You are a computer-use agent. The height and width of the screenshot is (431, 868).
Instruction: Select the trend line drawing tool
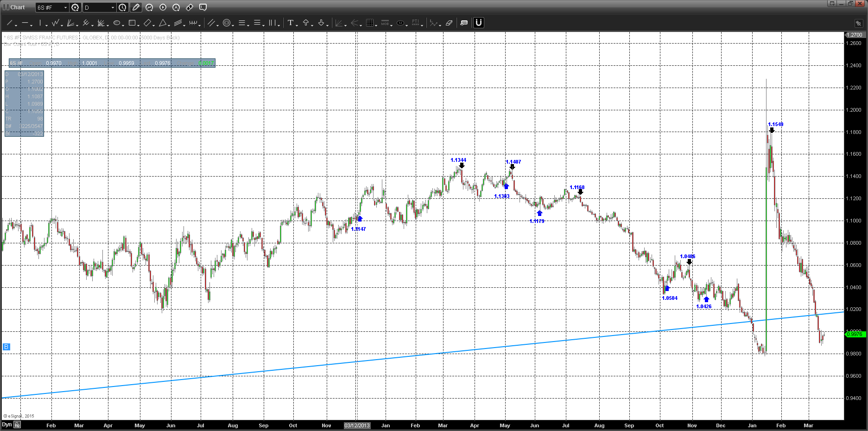pyautogui.click(x=10, y=23)
